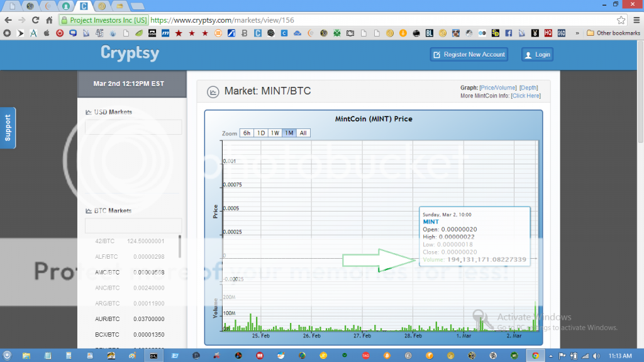Reload the Cryptsy page
Image resolution: width=644 pixels, height=362 pixels.
(35, 20)
